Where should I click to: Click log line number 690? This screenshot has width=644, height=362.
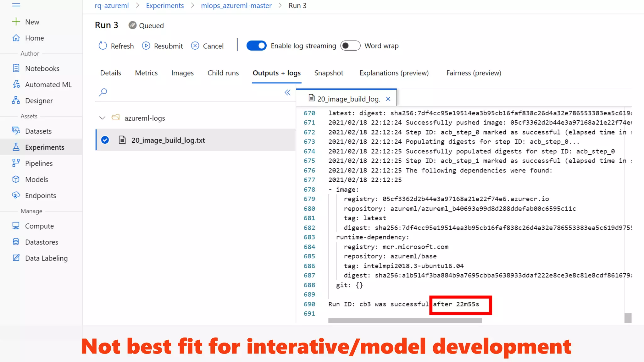click(x=309, y=304)
